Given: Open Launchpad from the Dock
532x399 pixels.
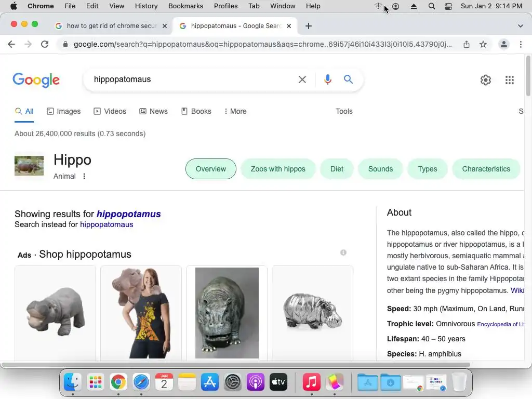Looking at the screenshot, I should tap(96, 382).
